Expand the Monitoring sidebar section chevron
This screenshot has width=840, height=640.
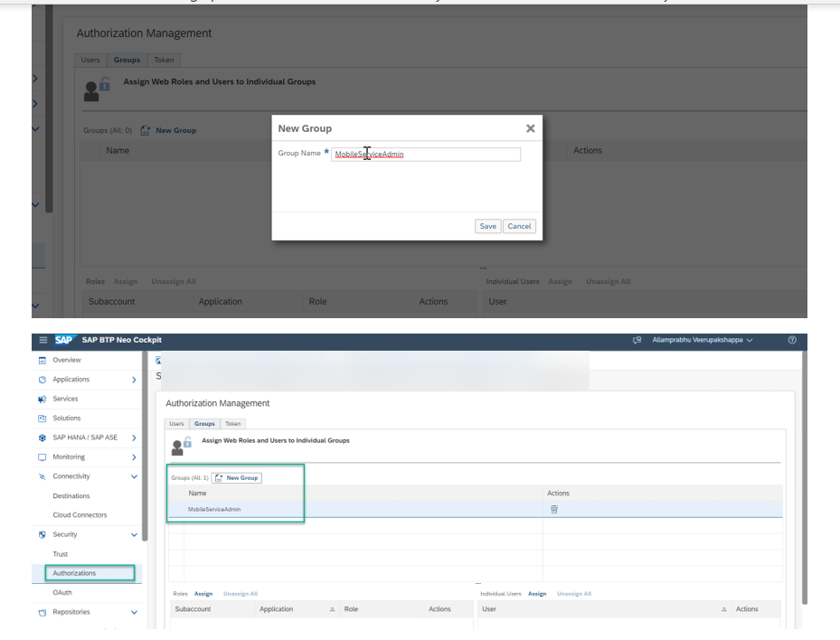(x=134, y=457)
